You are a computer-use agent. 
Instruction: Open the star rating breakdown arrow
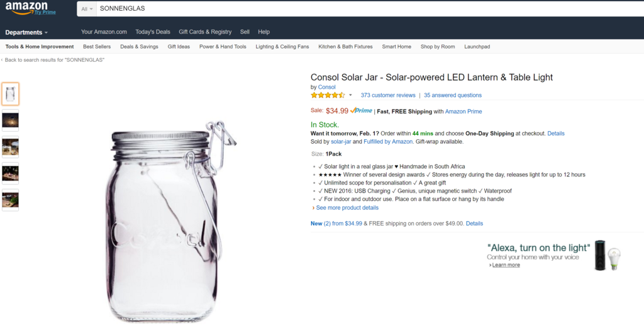[x=350, y=95]
